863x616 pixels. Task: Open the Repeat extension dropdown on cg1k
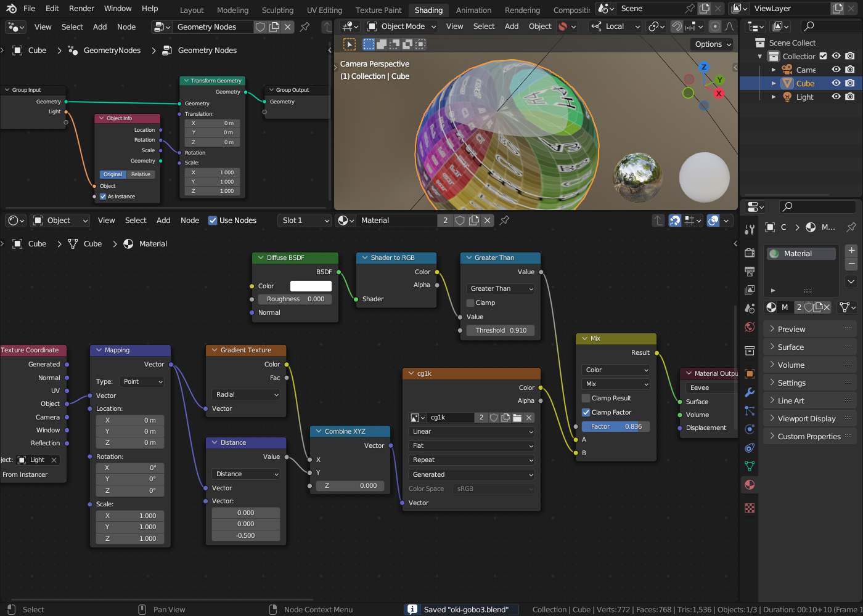click(x=472, y=460)
